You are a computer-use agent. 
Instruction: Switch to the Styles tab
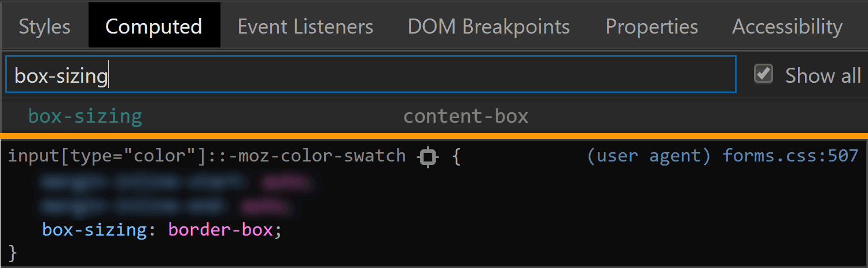click(x=45, y=27)
